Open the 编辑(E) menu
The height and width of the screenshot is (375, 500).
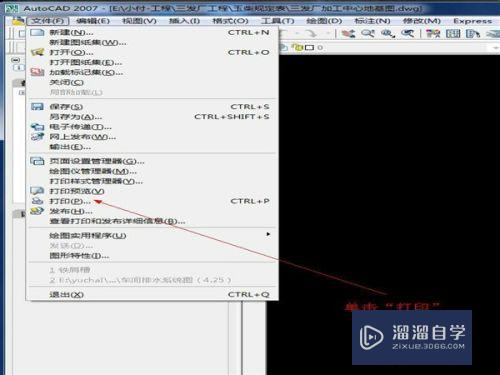pyautogui.click(x=93, y=21)
